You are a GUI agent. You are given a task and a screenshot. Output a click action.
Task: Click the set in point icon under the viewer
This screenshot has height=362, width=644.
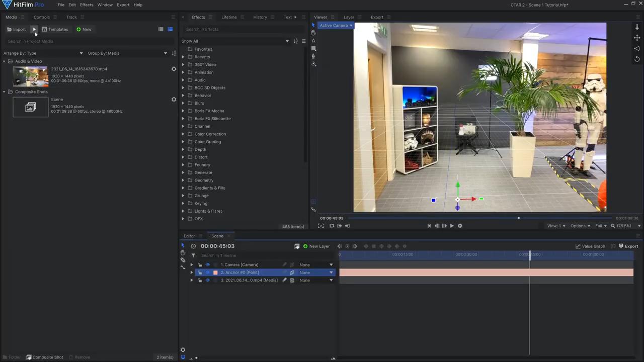coord(339,226)
